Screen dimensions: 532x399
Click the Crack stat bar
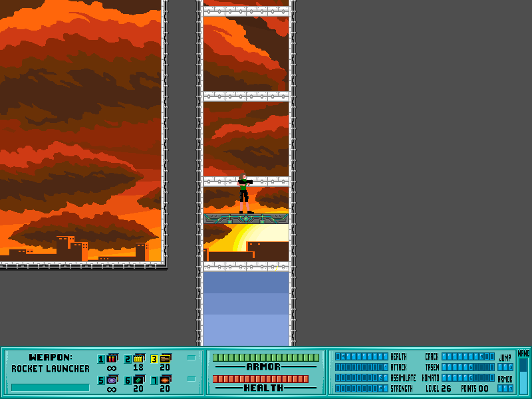pyautogui.click(x=467, y=356)
